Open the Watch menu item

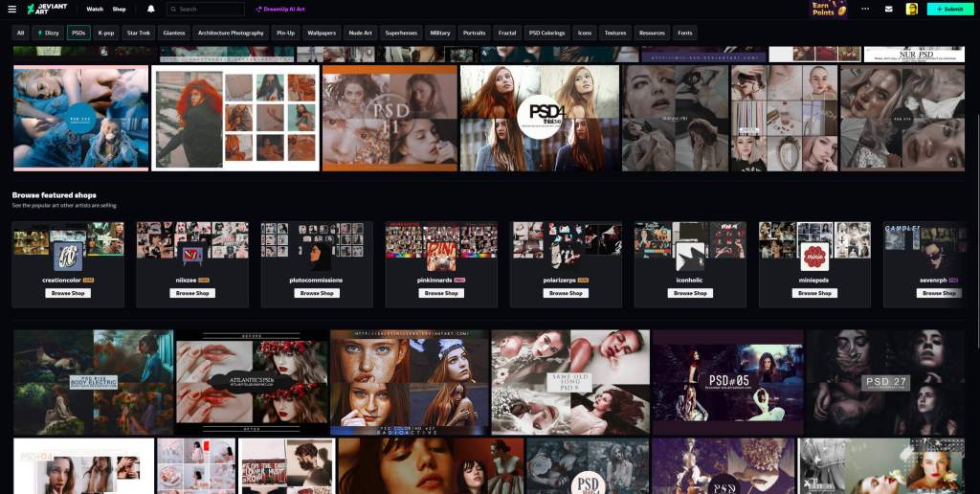point(94,9)
